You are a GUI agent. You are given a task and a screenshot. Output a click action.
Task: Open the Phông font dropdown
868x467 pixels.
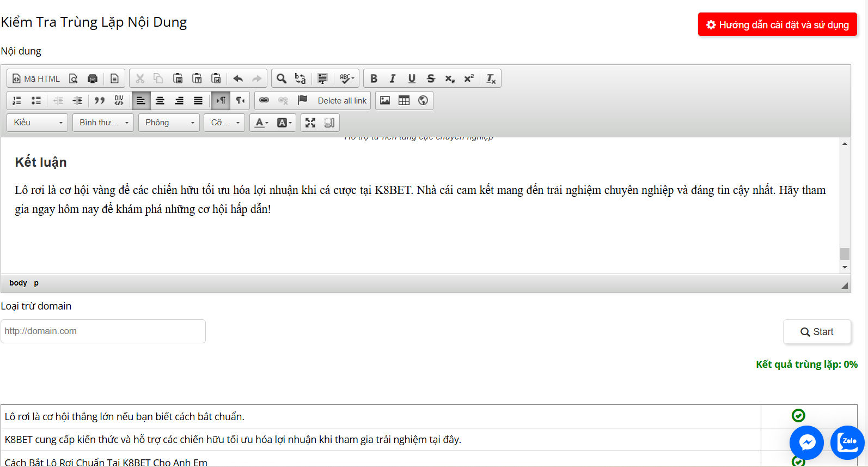tap(169, 123)
